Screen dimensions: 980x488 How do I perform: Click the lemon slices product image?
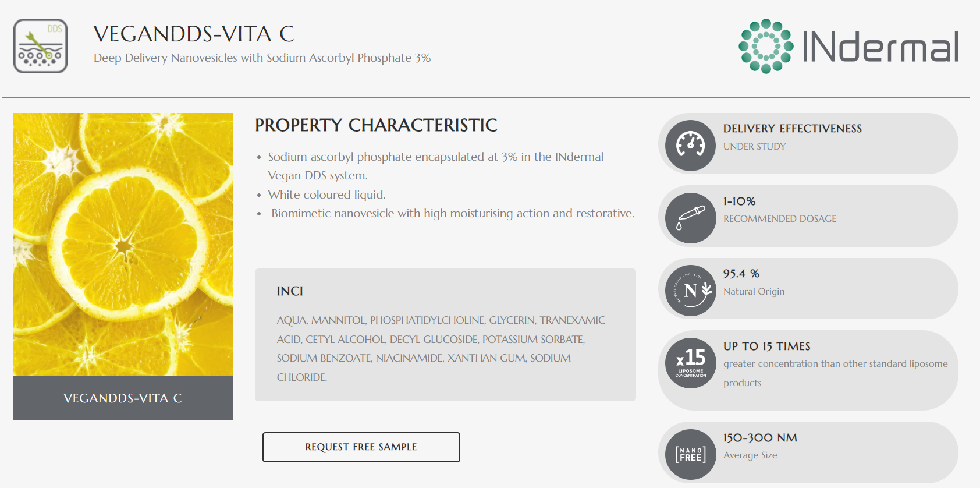[123, 244]
